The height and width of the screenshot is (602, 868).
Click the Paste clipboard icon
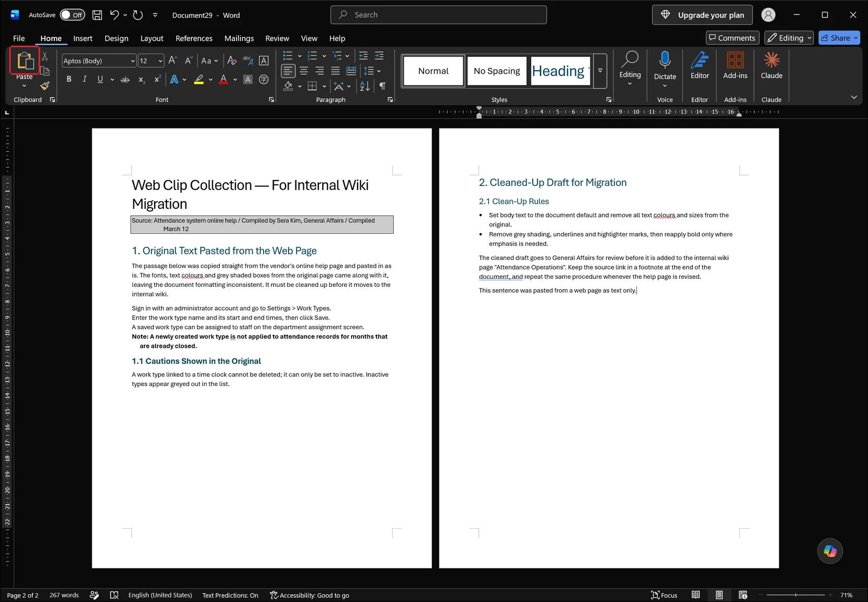tap(24, 60)
